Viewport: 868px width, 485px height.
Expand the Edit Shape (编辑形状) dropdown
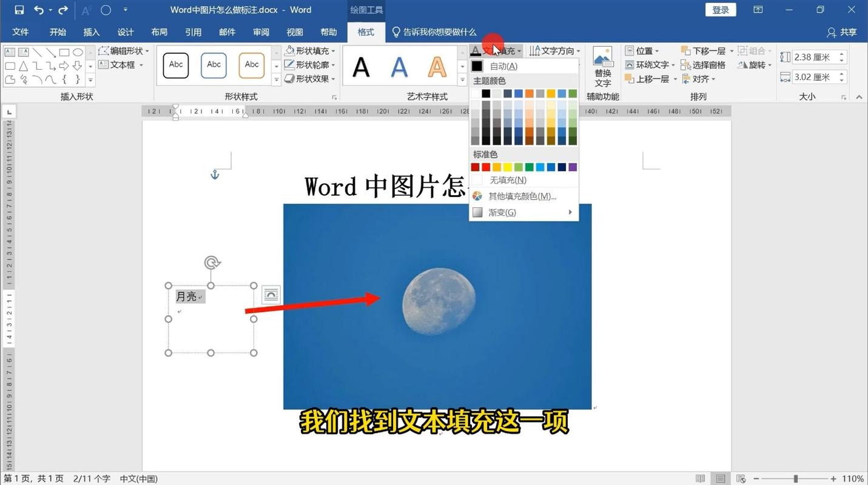pyautogui.click(x=124, y=51)
